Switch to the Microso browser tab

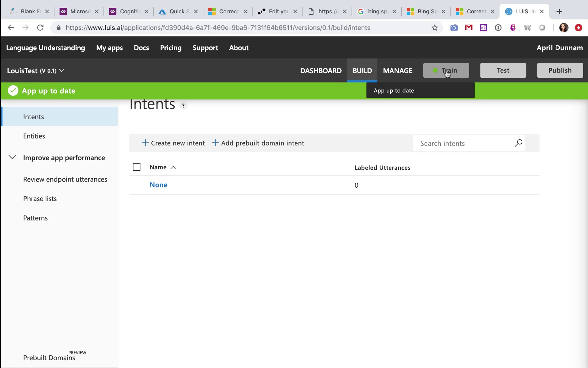(x=80, y=12)
